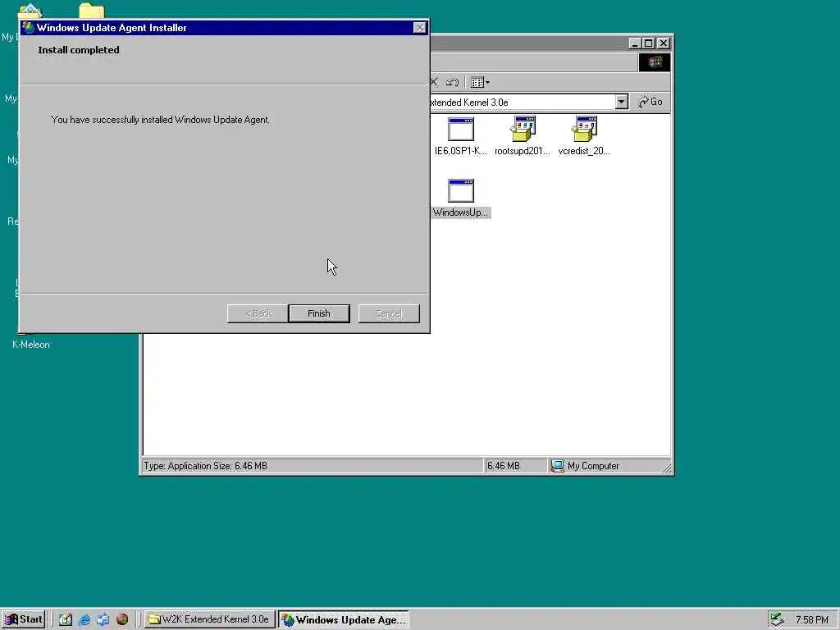Minimize the W2K Extended Kernel Explorer window
The image size is (840, 630).
click(635, 43)
